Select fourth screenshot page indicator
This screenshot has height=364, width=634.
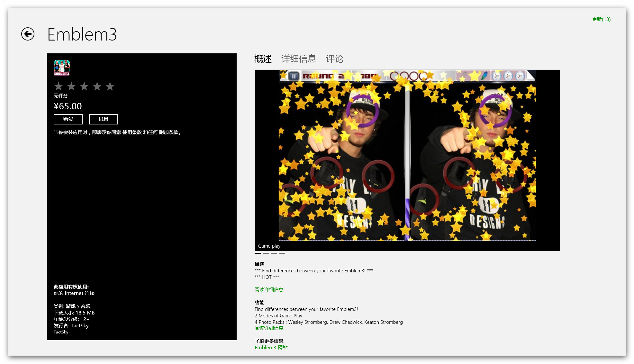click(282, 254)
